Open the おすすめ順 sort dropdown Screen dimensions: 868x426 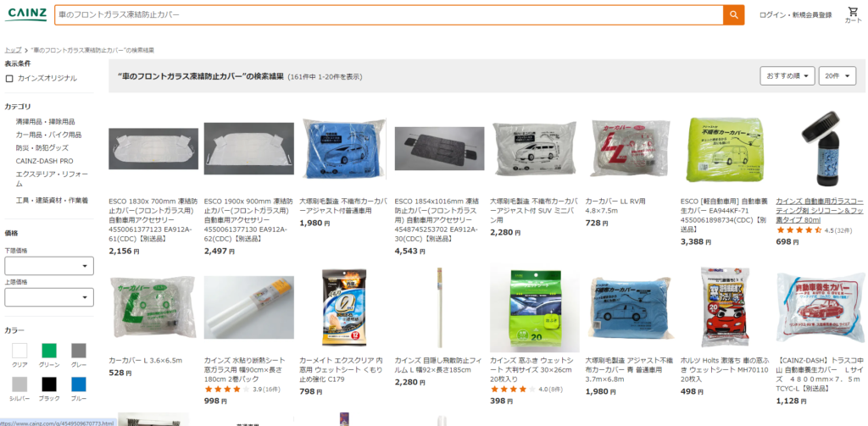[x=787, y=75]
